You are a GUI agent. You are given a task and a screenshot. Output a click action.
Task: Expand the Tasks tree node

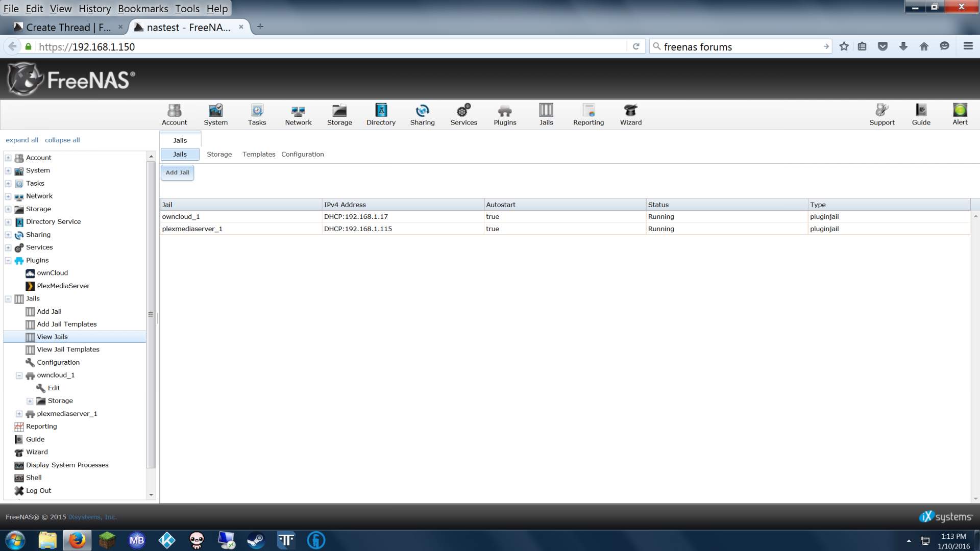(8, 183)
